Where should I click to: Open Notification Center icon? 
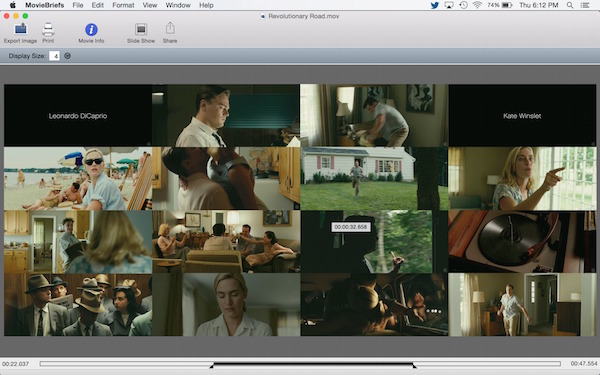(585, 5)
